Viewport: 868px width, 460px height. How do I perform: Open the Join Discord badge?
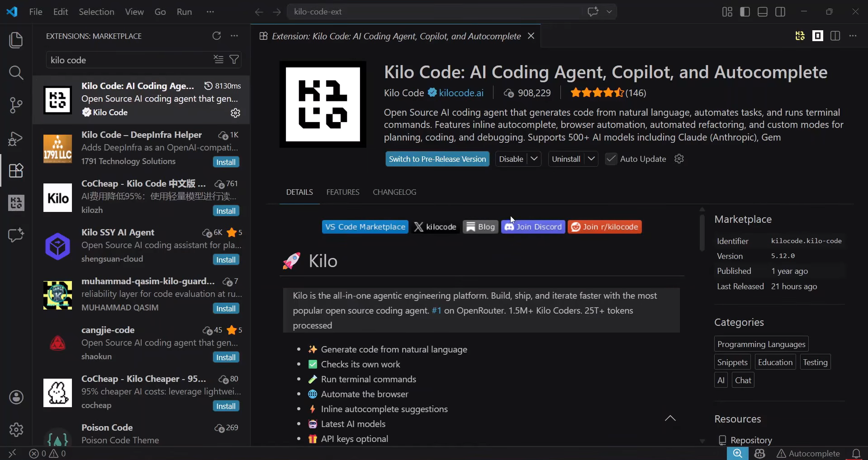pos(533,227)
